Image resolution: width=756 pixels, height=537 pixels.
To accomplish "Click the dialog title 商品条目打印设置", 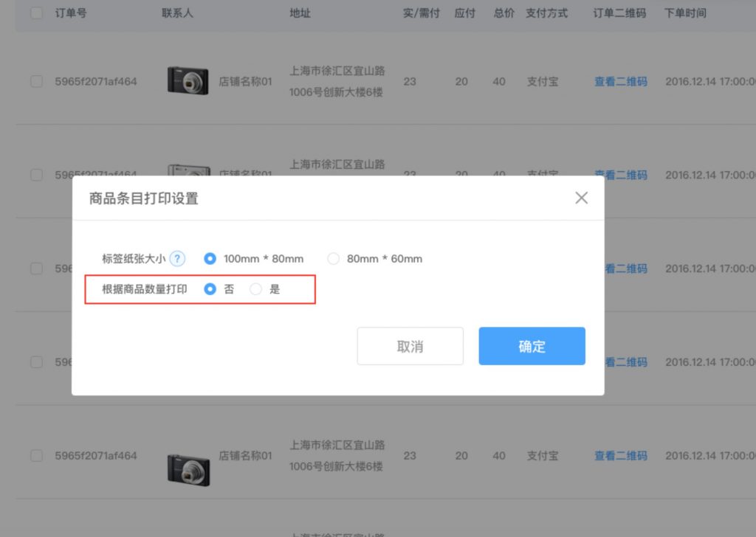I will coord(144,198).
